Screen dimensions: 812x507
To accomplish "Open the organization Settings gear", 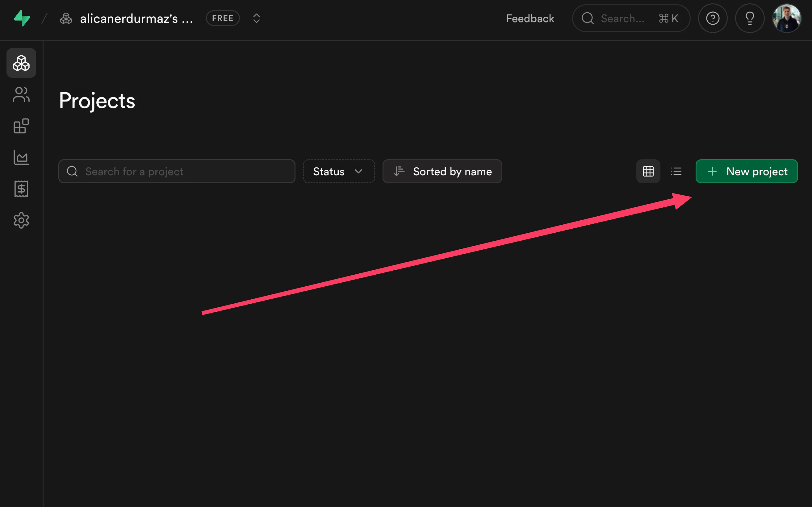I will tap(21, 220).
